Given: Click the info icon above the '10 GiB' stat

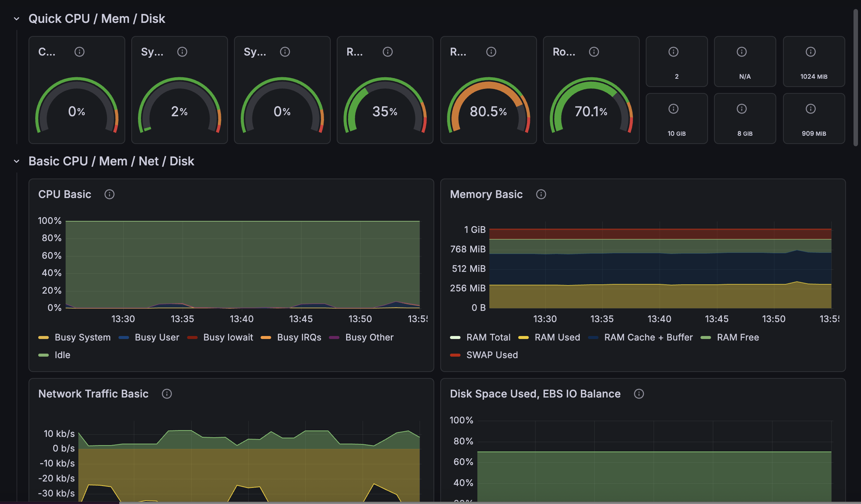Looking at the screenshot, I should point(673,109).
